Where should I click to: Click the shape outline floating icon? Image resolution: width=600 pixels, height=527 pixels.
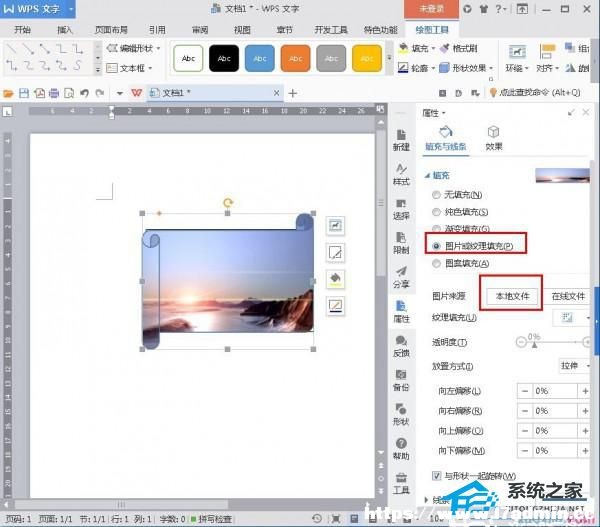point(335,305)
